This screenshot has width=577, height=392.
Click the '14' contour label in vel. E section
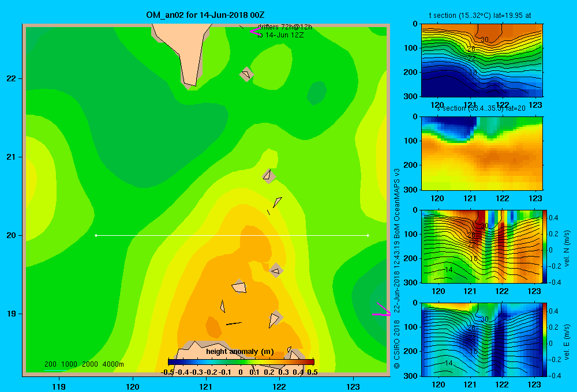[448, 363]
